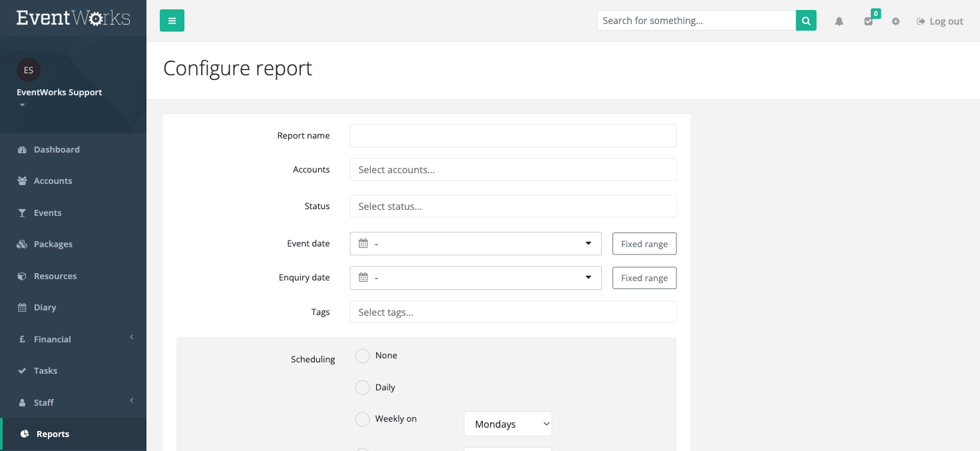The width and height of the screenshot is (980, 451).
Task: Click Fixed range button for Enquiry date
Action: [644, 278]
